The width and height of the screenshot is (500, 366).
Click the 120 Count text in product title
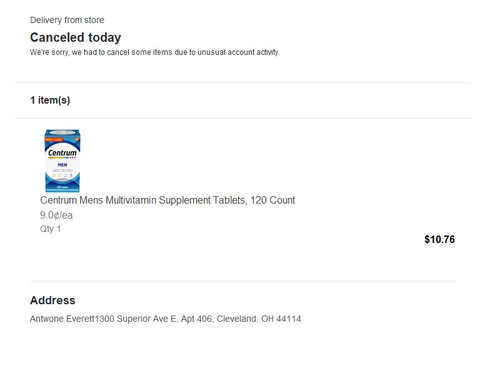tap(273, 200)
